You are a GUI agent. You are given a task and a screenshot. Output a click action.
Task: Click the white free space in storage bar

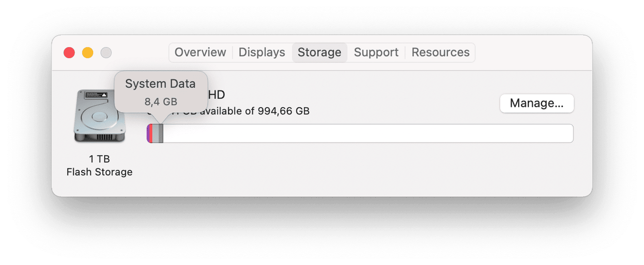tap(365, 133)
